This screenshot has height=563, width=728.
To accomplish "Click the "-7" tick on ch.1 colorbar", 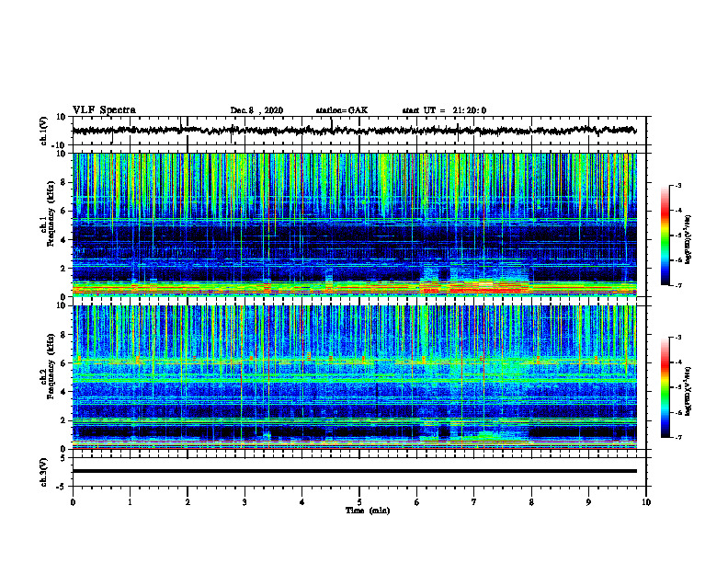I will (x=677, y=285).
